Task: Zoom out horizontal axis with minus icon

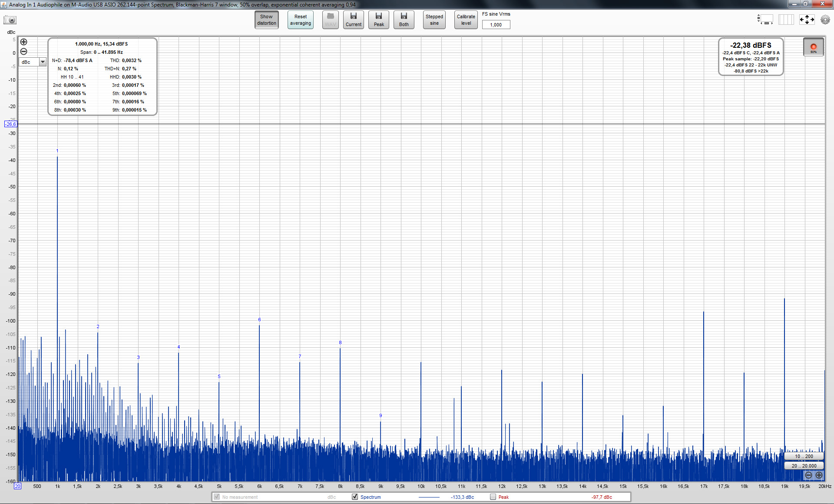Action: (808, 475)
